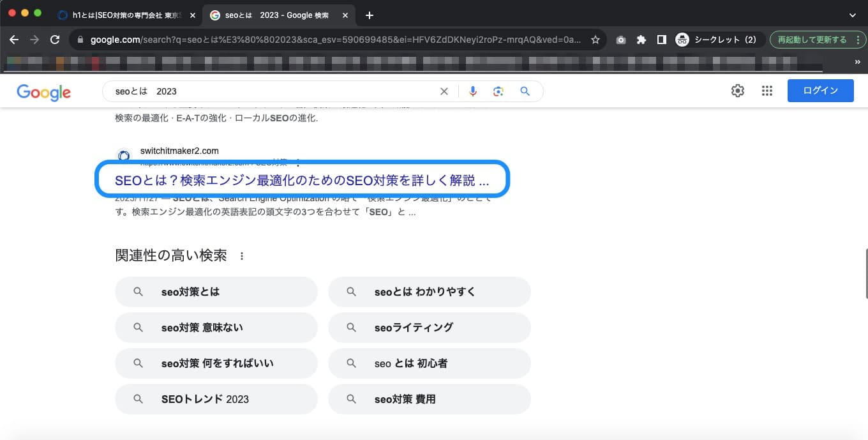Toggle the browser side panel icon
The width and height of the screenshot is (868, 440).
pyautogui.click(x=662, y=40)
